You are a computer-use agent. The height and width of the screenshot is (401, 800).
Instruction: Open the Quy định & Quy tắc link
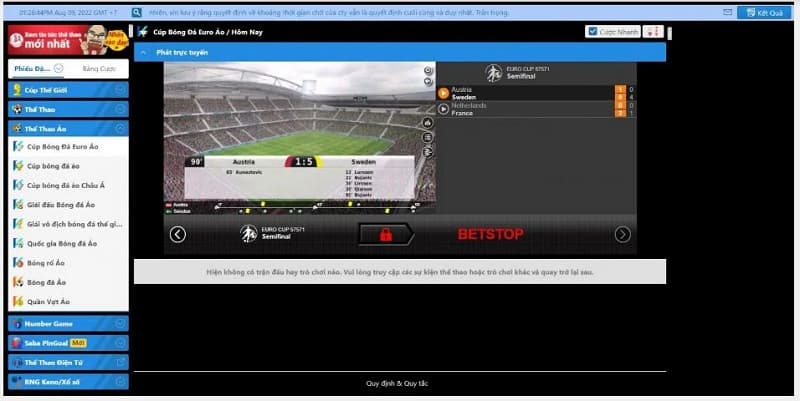tap(399, 383)
